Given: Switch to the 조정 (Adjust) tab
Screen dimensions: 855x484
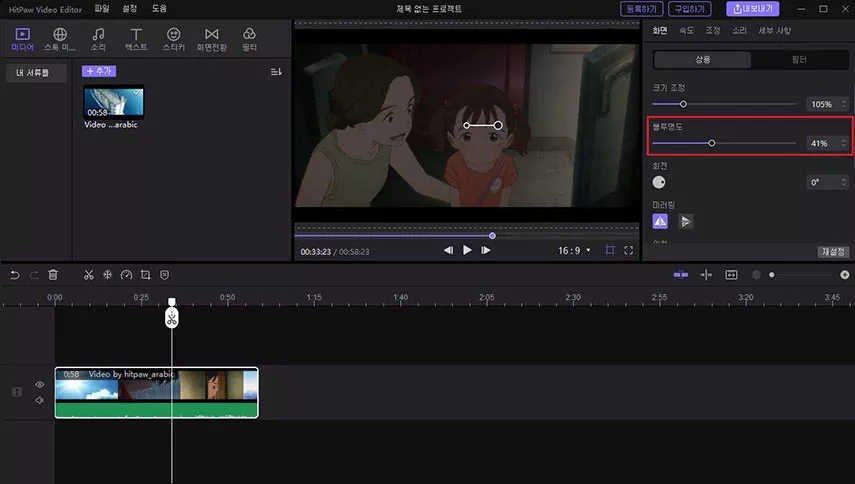Looking at the screenshot, I should coord(713,31).
